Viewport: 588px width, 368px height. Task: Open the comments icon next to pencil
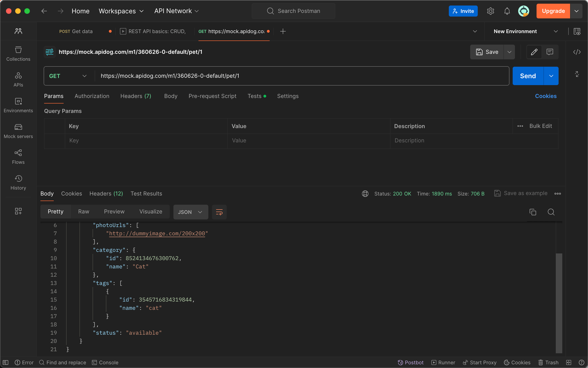[550, 52]
